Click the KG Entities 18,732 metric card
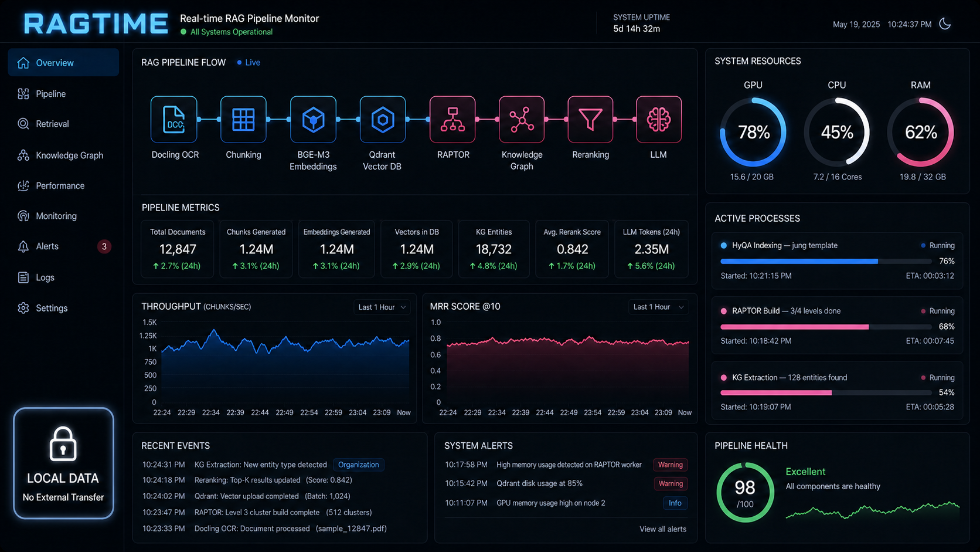The height and width of the screenshot is (552, 980). coord(494,249)
